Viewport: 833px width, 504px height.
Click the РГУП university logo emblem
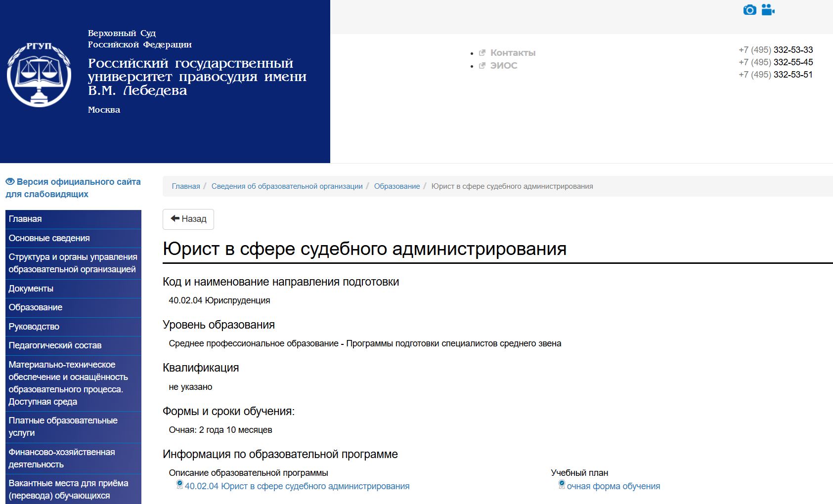click(x=39, y=75)
